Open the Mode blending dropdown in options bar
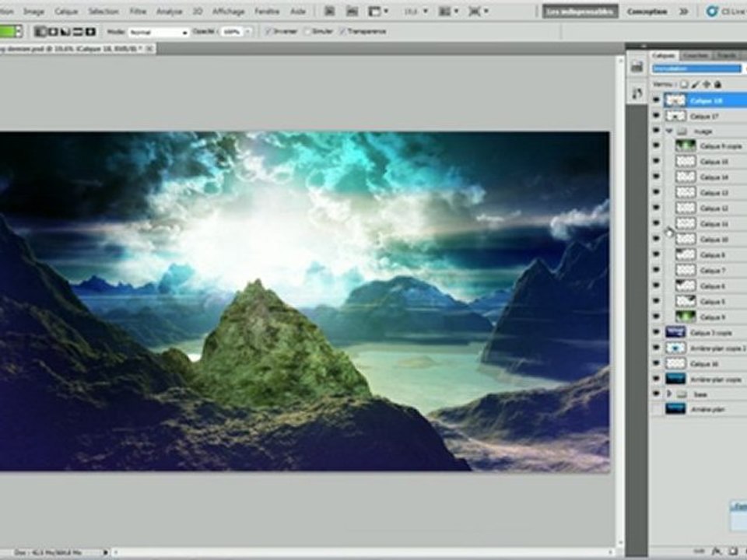This screenshot has width=747, height=560. coord(159,33)
